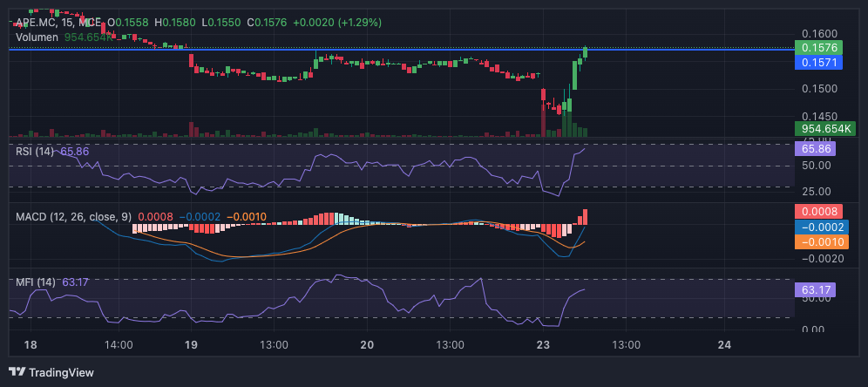This screenshot has width=868, height=387.
Task: Open the TradingView text link
Action: click(x=61, y=372)
